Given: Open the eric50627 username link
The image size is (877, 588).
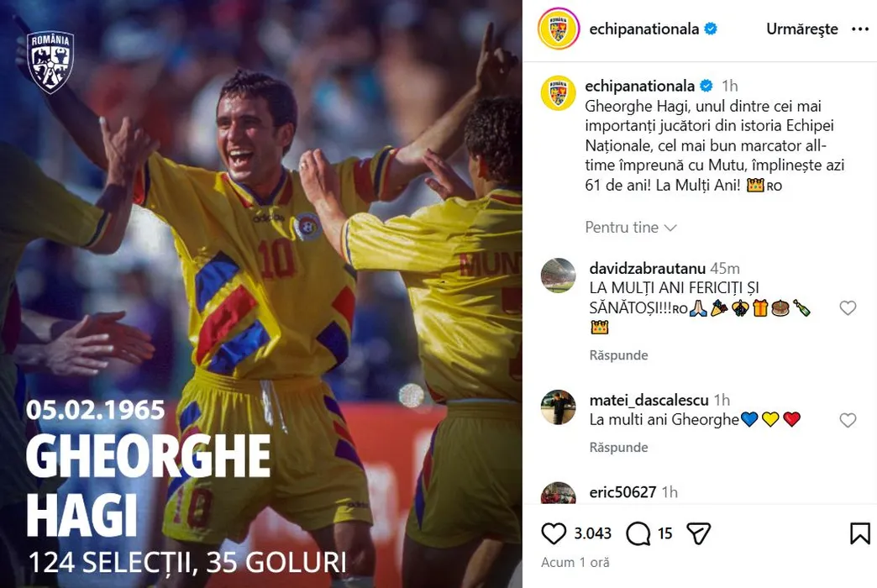Looking at the screenshot, I should 622,491.
